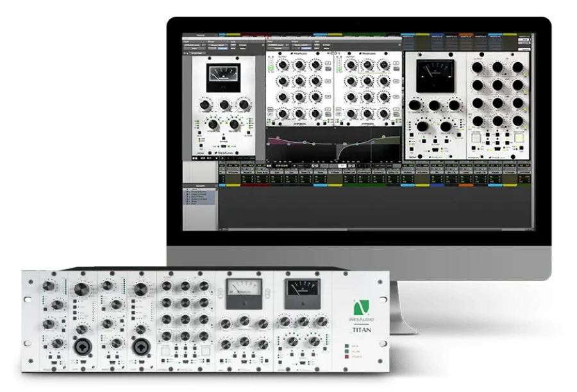
Task: Toggle the blue Compare button in Dione plugin header
Action: 222,48
